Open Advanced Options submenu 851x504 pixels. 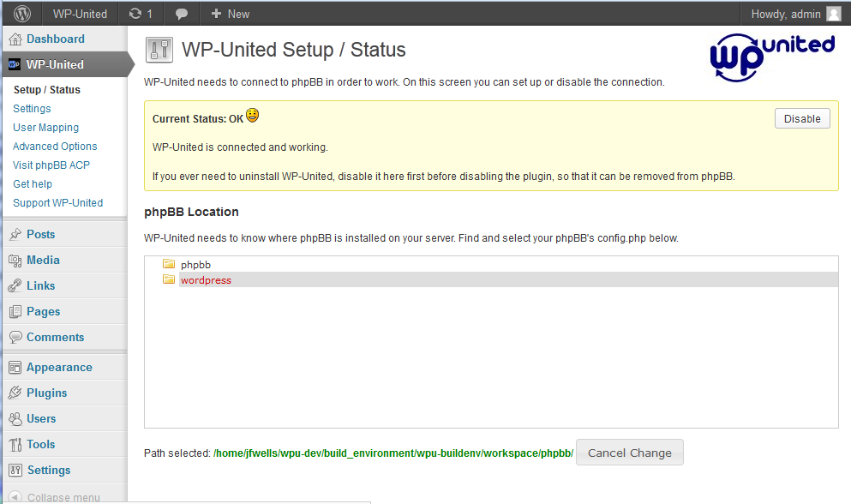pos(55,146)
